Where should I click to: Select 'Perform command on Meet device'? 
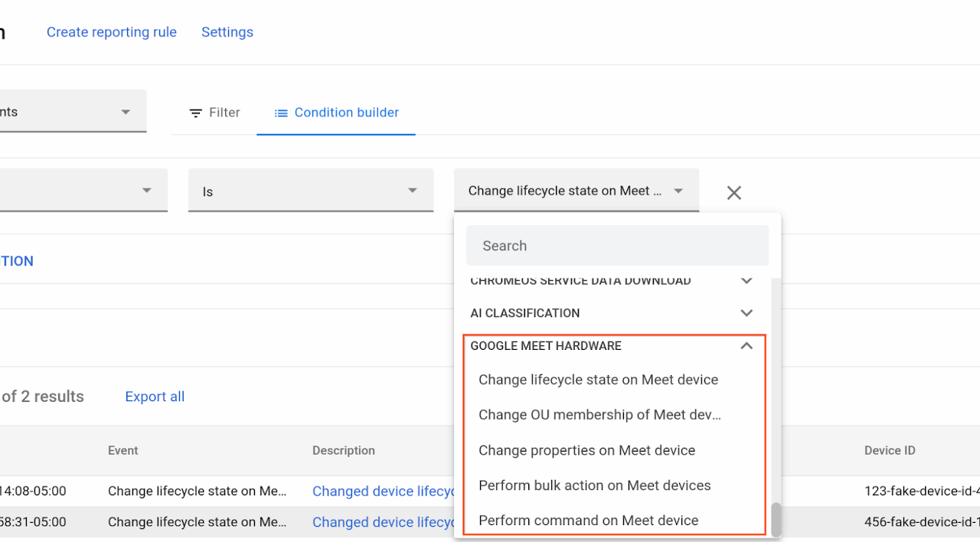tap(589, 521)
